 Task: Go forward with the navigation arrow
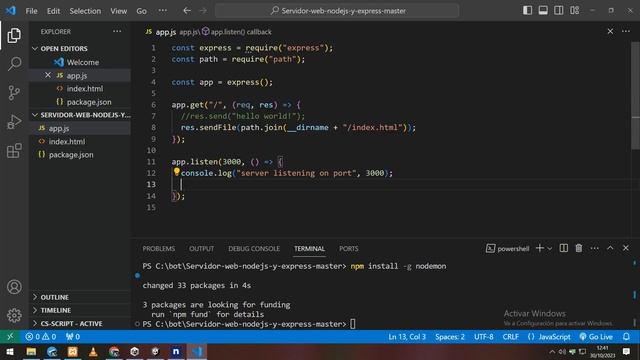click(203, 11)
